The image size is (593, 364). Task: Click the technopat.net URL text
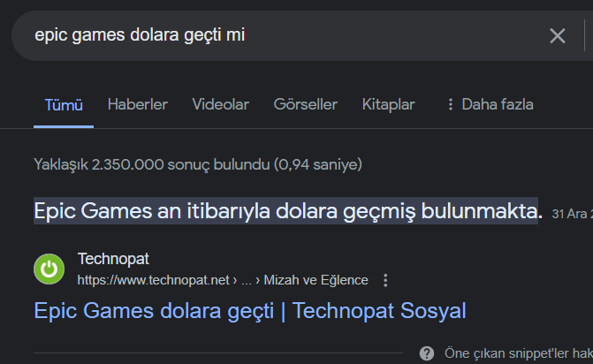click(155, 280)
